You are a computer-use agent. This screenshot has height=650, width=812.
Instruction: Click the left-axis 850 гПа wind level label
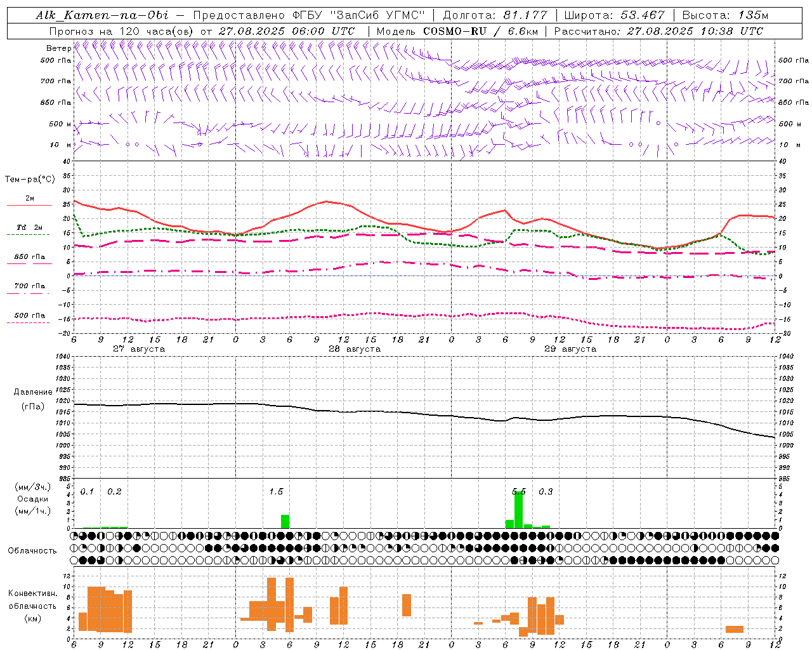coord(56,102)
